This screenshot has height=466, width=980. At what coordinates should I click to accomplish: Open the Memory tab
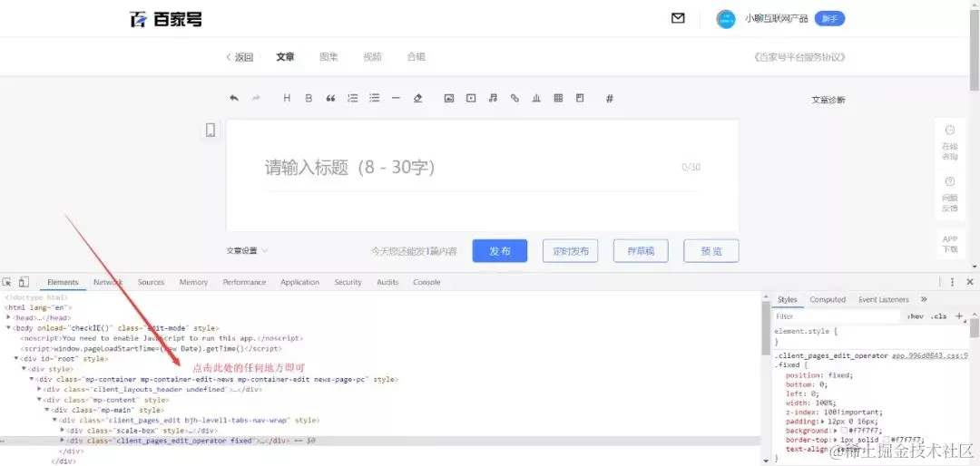point(193,282)
